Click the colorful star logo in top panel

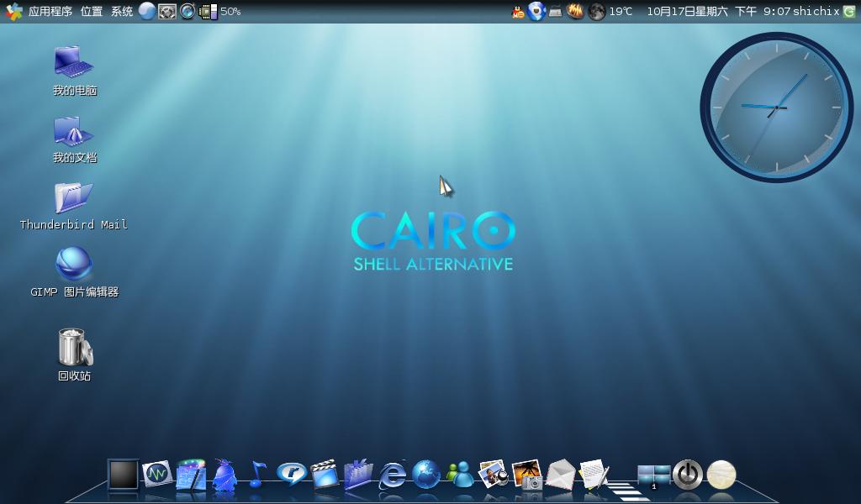13,11
